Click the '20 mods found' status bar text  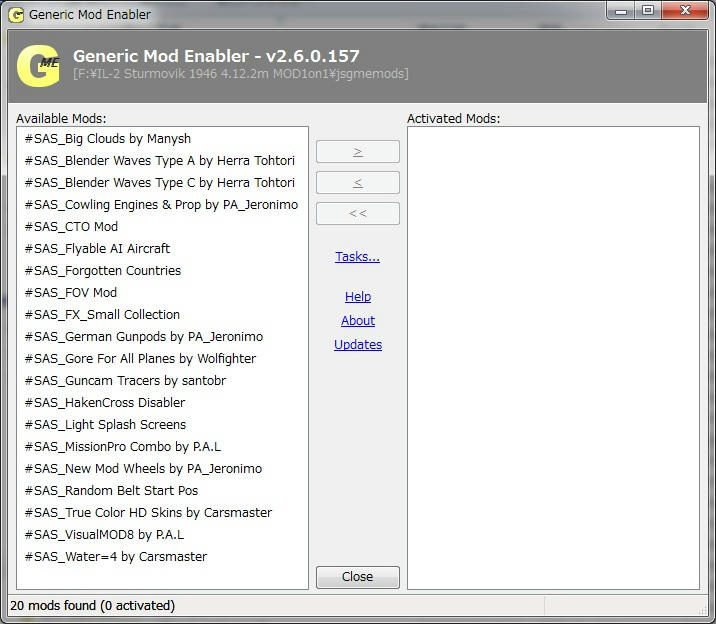pos(92,606)
